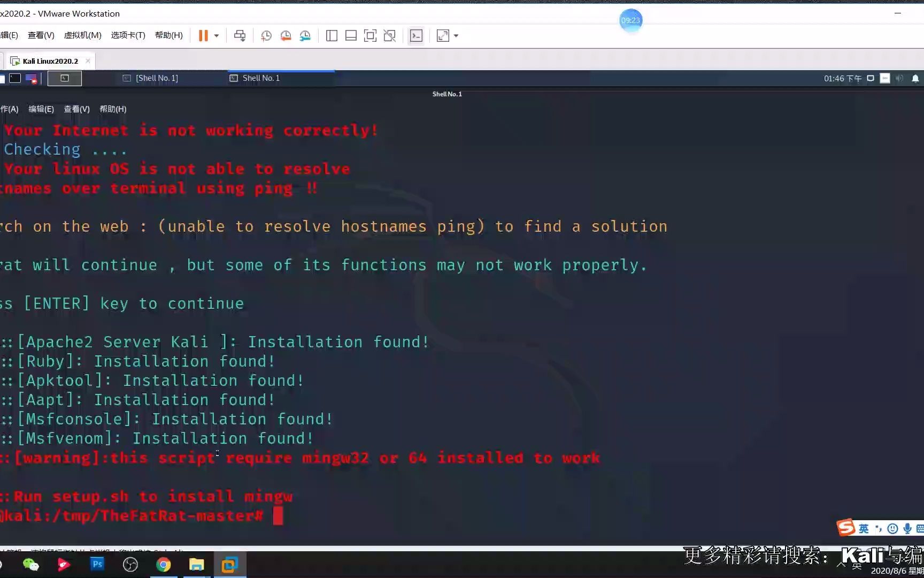Open VMware 帮助(H) menu
Screen dimensions: 924x578
point(168,35)
